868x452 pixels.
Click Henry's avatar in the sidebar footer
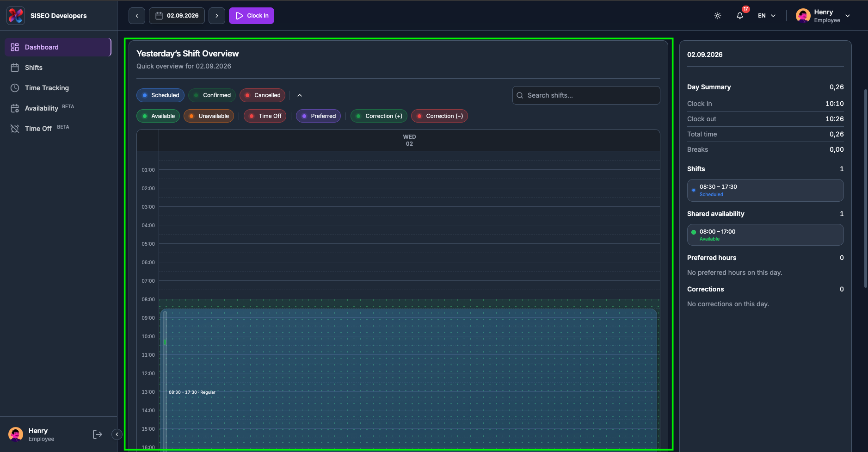[16, 434]
